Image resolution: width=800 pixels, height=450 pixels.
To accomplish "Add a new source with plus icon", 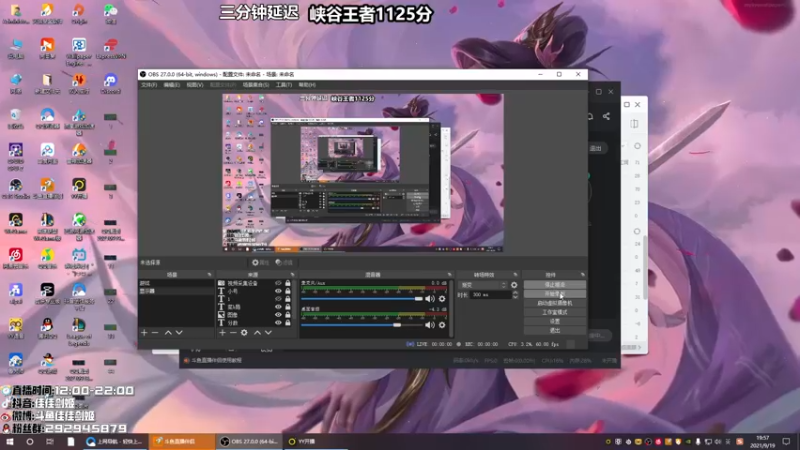I will click(222, 333).
